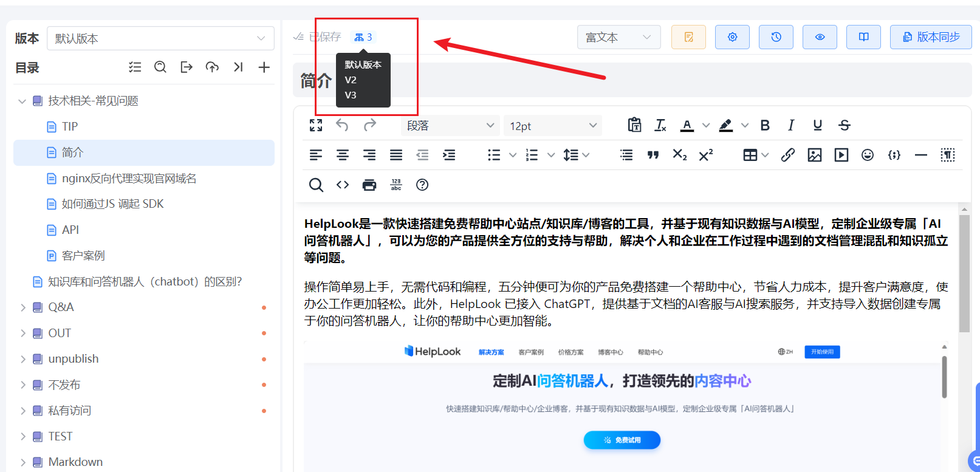
Task: Justify the text
Action: pos(396,155)
